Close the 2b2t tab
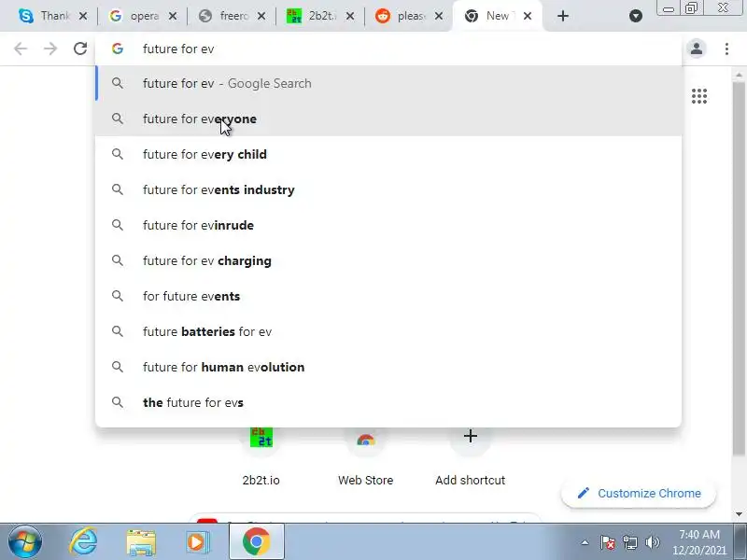The height and width of the screenshot is (560, 747). click(349, 16)
